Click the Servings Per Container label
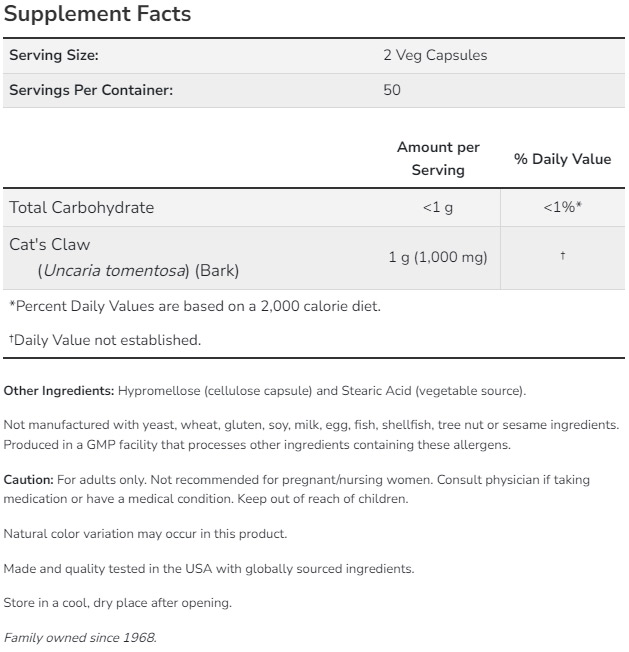 pyautogui.click(x=91, y=90)
